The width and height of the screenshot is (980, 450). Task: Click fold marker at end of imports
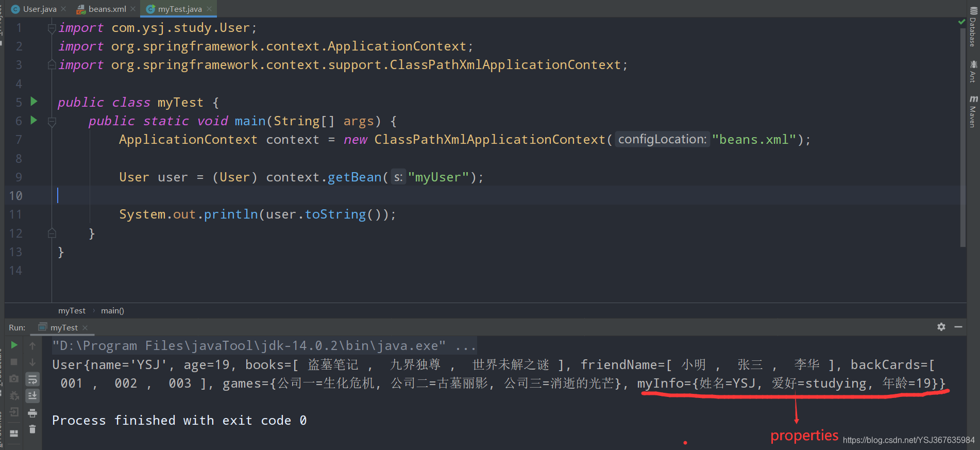pyautogui.click(x=52, y=64)
